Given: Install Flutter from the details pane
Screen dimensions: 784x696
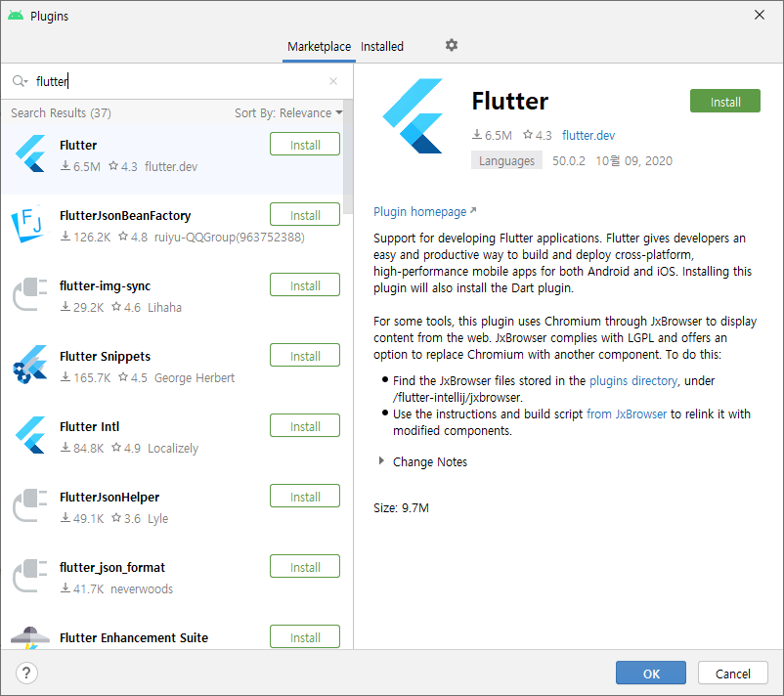Looking at the screenshot, I should point(725,102).
